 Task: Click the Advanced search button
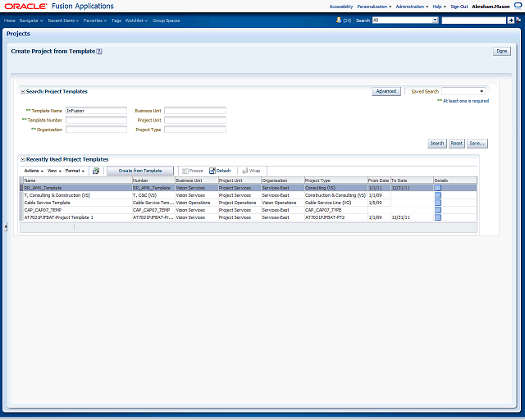pyautogui.click(x=386, y=91)
